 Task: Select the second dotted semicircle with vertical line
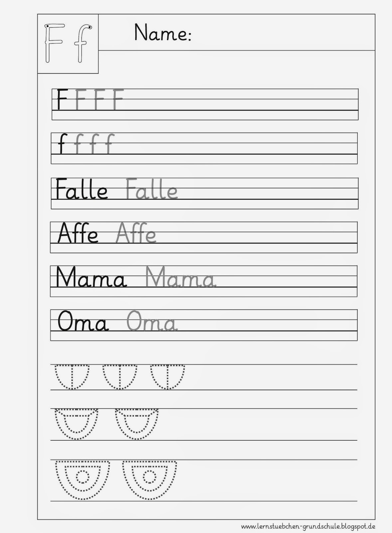pyautogui.click(x=119, y=377)
